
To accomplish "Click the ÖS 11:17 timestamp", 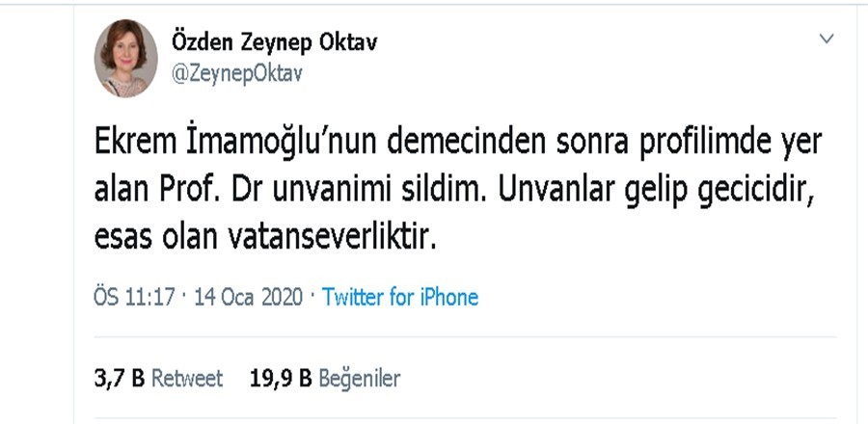I will [x=133, y=298].
